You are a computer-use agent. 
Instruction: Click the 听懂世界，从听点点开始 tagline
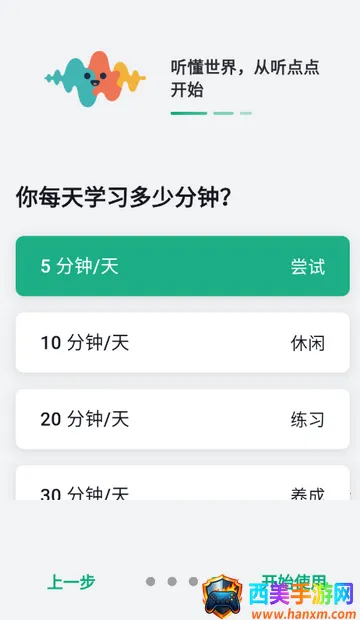(x=245, y=78)
